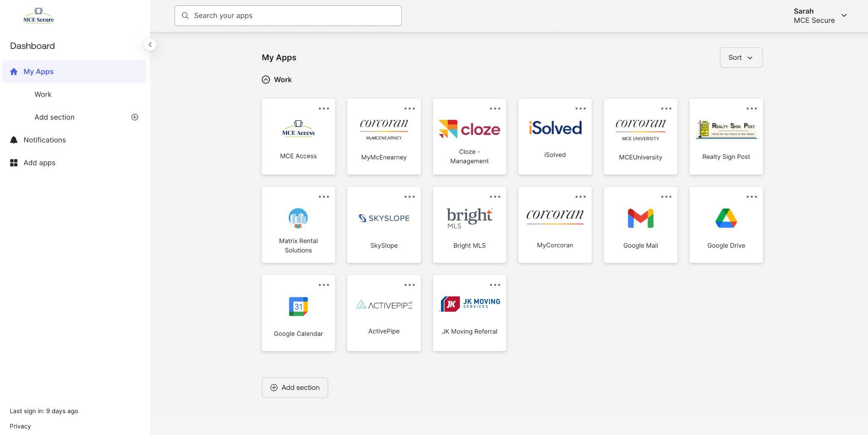
Task: Collapse the sidebar with the chevron
Action: pos(150,44)
